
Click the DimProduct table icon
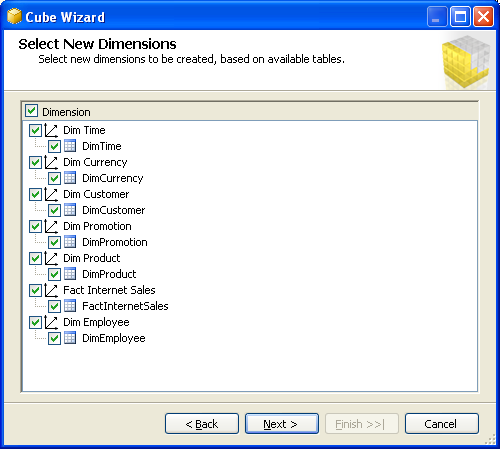coord(70,274)
